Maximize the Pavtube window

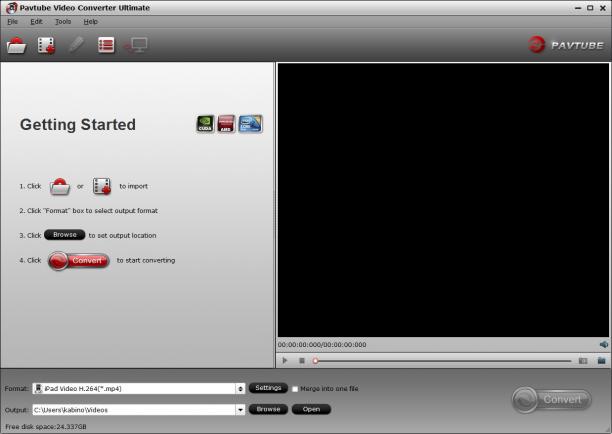pyautogui.click(x=590, y=8)
